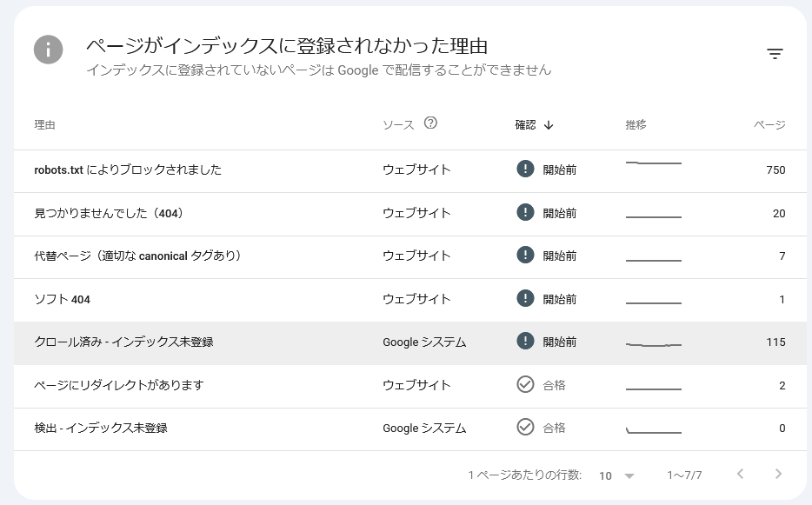Viewport: 812px width, 505px height.
Task: Click the ページ column header
Action: pos(769,125)
